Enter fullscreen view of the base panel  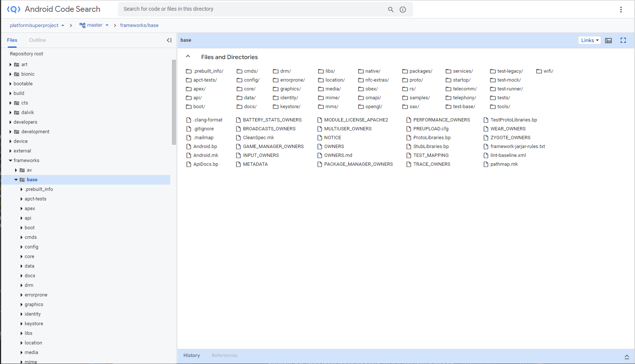(623, 40)
